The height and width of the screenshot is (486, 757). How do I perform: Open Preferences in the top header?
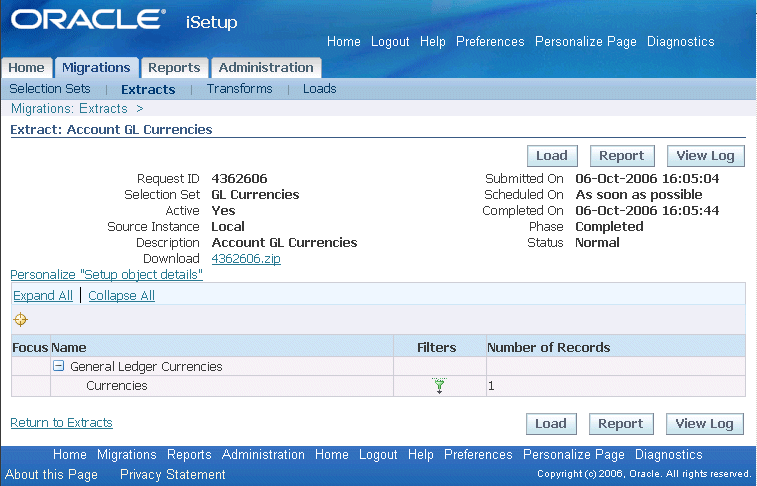tap(490, 42)
